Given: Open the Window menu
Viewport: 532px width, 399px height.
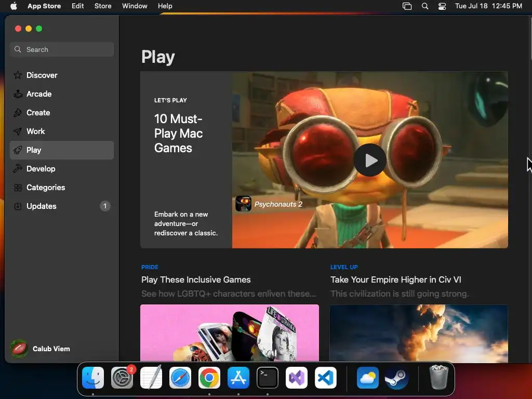Looking at the screenshot, I should pyautogui.click(x=135, y=6).
